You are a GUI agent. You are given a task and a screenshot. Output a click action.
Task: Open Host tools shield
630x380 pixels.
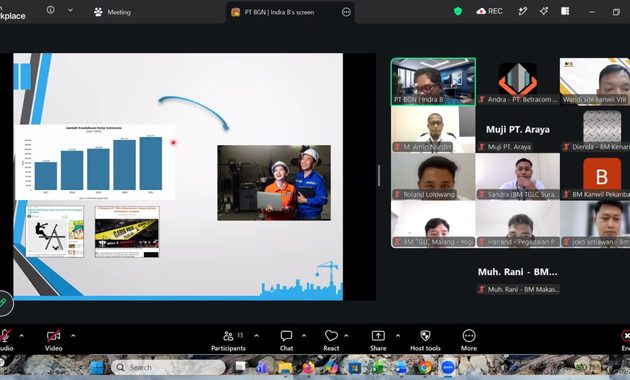[425, 340]
